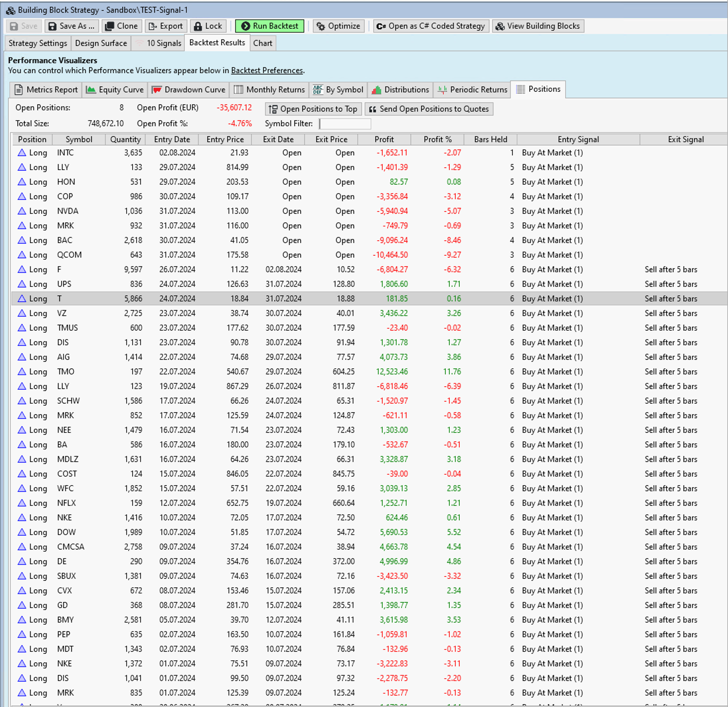Lock the strategy
728x707 pixels.
[209, 26]
